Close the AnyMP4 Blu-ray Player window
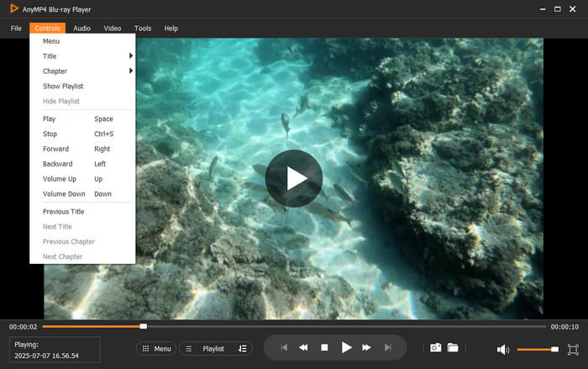The image size is (588, 369). pyautogui.click(x=573, y=9)
